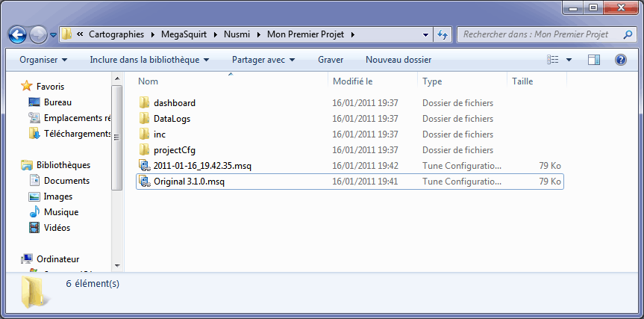Open the Organiser dropdown menu
Viewport: 644px width, 319px height.
pyautogui.click(x=43, y=60)
